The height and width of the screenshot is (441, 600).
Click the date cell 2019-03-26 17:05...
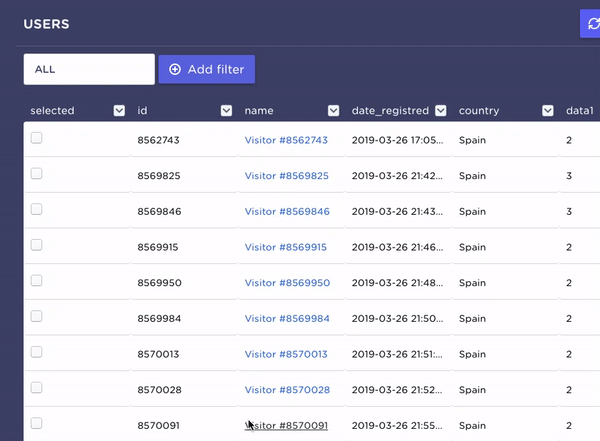click(398, 140)
